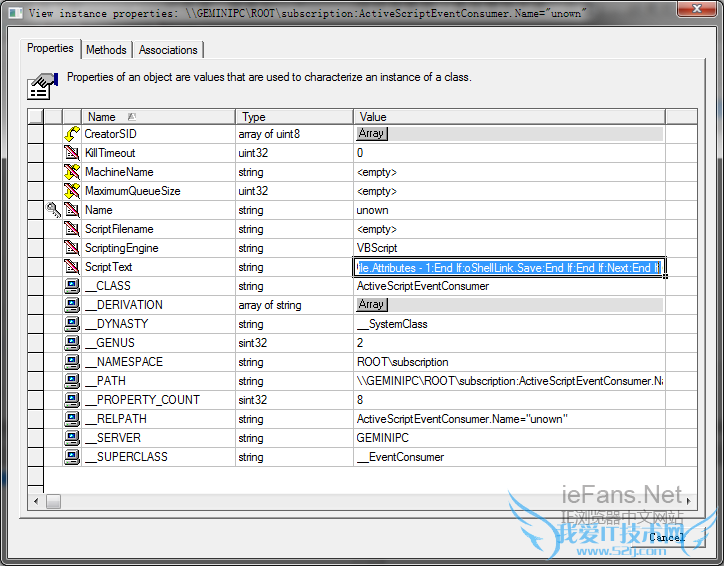Select the __SERVER row icon
724x566 pixels.
[72, 438]
